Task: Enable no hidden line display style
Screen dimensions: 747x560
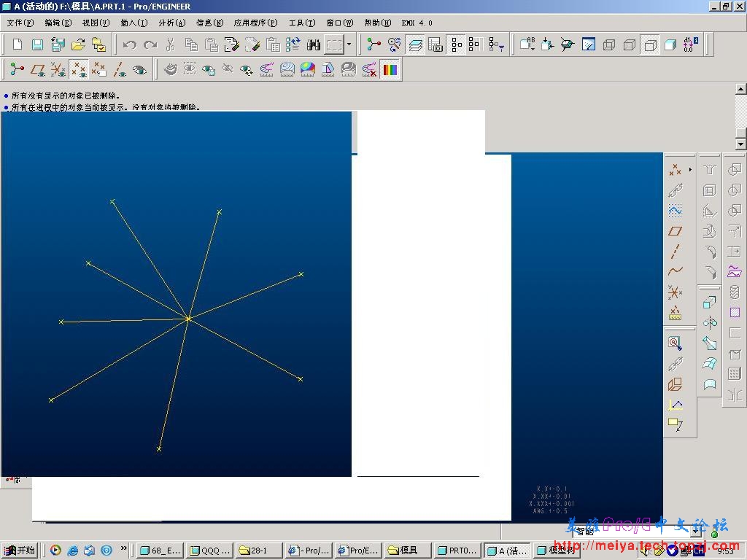Action: [x=650, y=44]
